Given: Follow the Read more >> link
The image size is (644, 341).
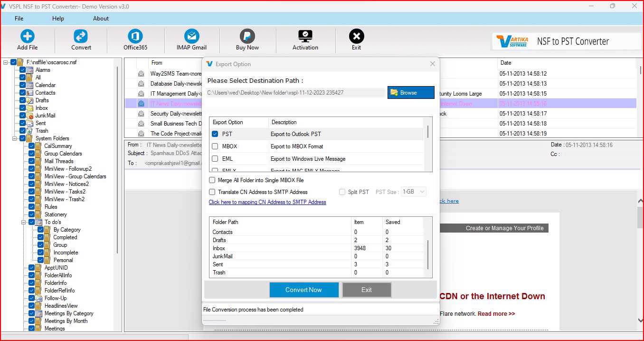Looking at the screenshot, I should tap(496, 314).
